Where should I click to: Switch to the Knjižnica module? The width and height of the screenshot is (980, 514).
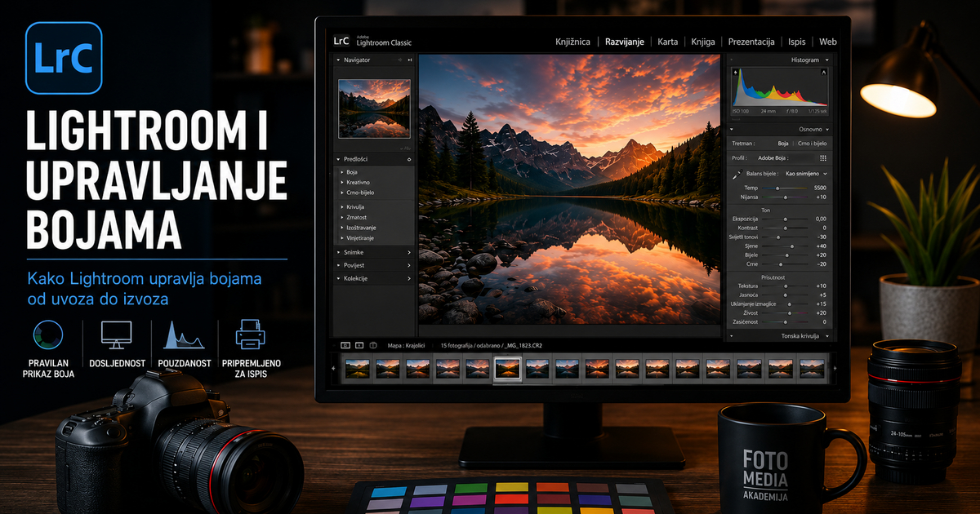573,42
